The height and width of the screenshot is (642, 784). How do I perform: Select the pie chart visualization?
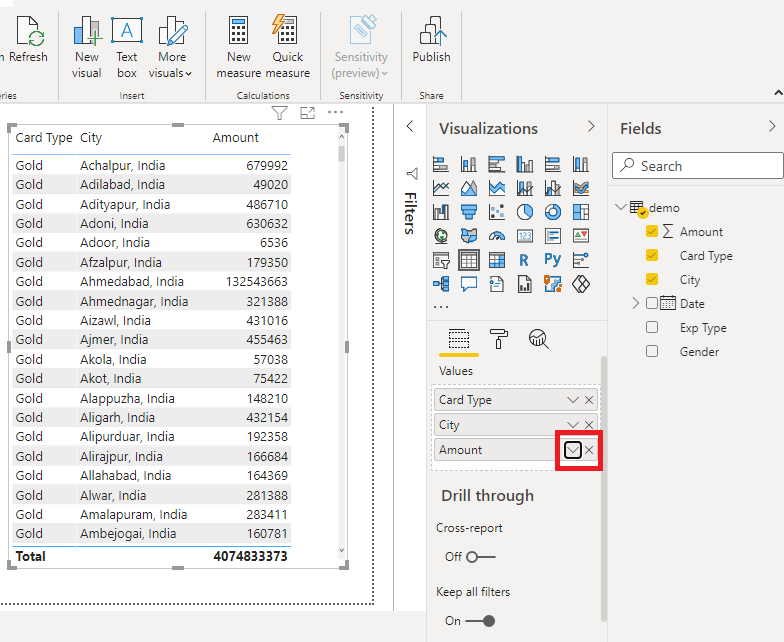pyautogui.click(x=525, y=212)
